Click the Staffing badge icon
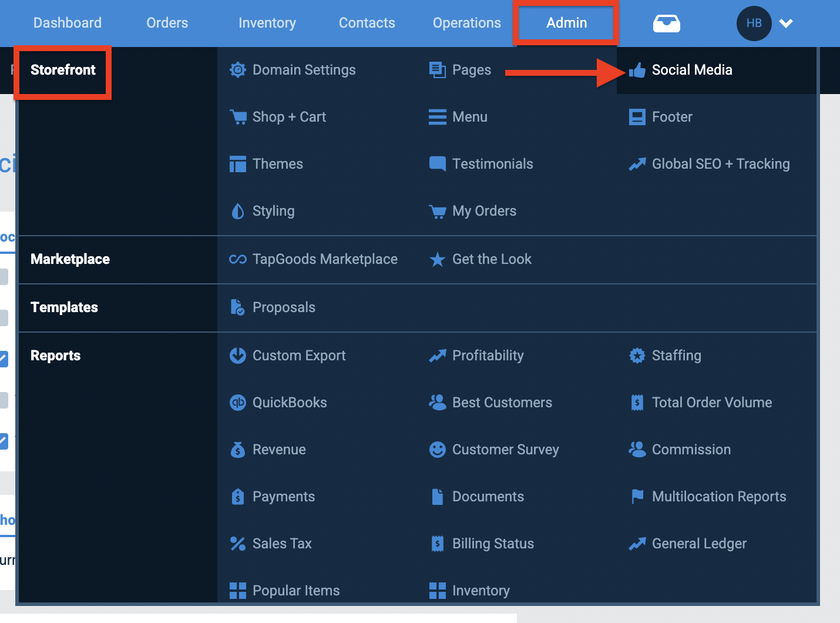This screenshot has width=840, height=623. [x=637, y=356]
